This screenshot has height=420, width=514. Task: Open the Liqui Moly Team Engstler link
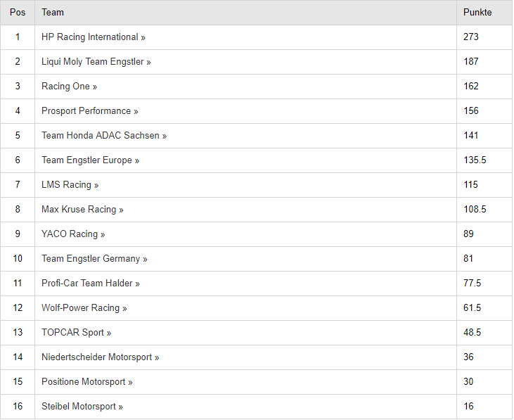click(x=96, y=62)
